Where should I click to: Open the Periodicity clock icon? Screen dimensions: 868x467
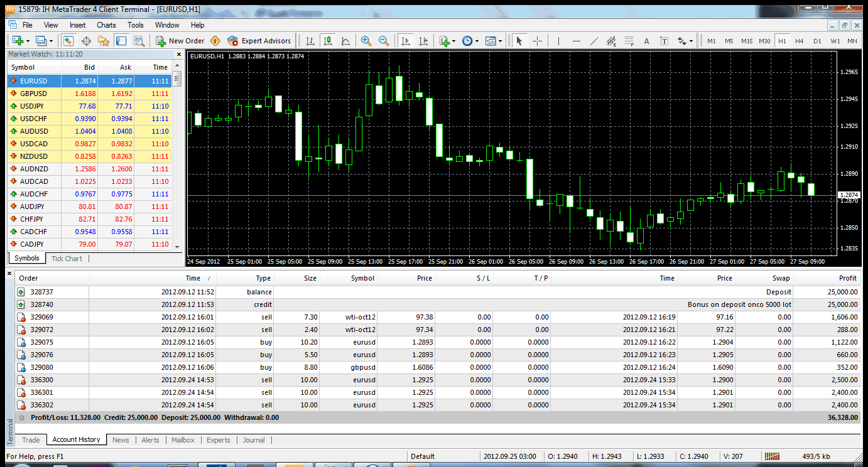[x=467, y=41]
